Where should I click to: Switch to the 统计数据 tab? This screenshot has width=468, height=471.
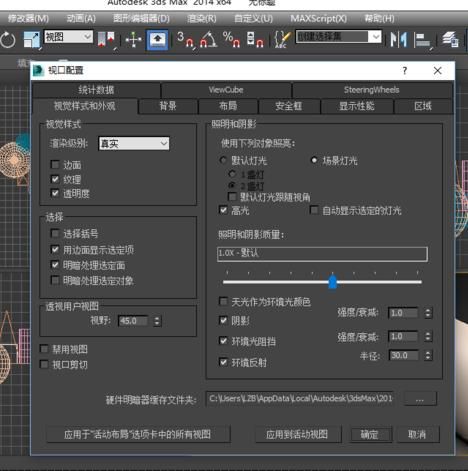pos(96,90)
